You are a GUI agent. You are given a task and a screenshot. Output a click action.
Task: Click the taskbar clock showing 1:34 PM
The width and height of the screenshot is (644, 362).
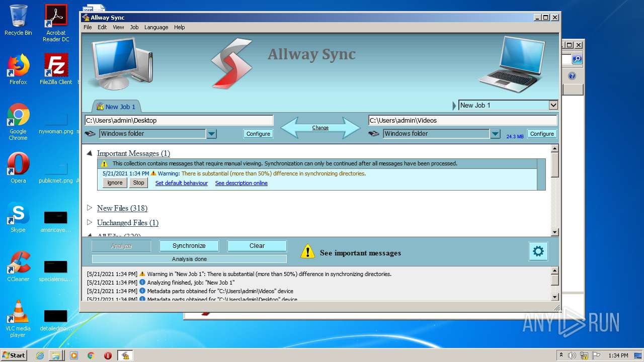pyautogui.click(x=618, y=355)
